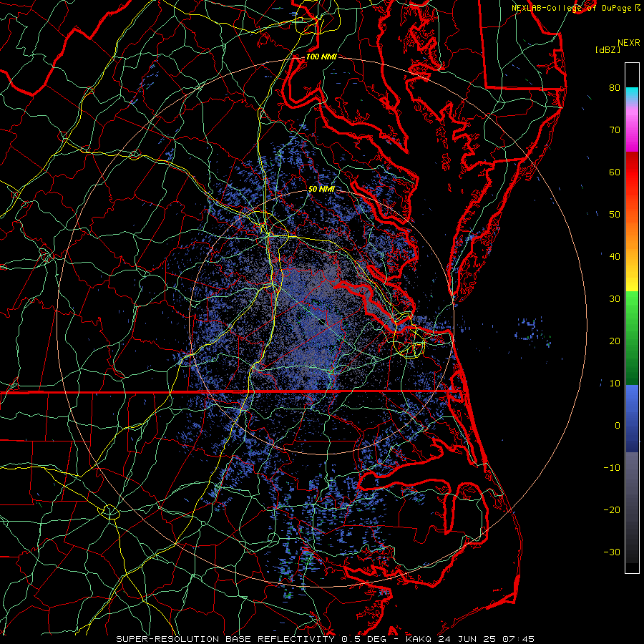Click the [dBZ] unit label
644x644 pixels.
coord(608,50)
